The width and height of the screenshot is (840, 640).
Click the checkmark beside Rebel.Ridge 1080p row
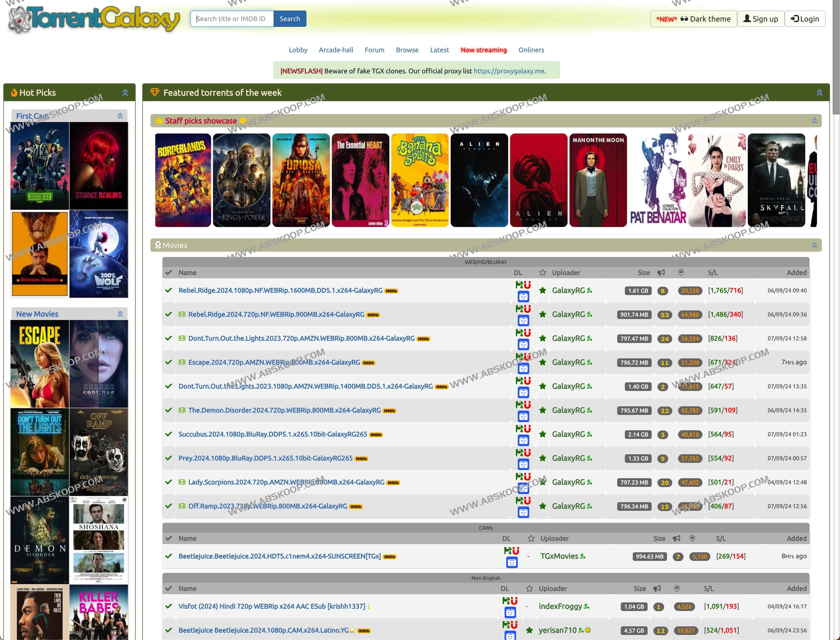169,290
